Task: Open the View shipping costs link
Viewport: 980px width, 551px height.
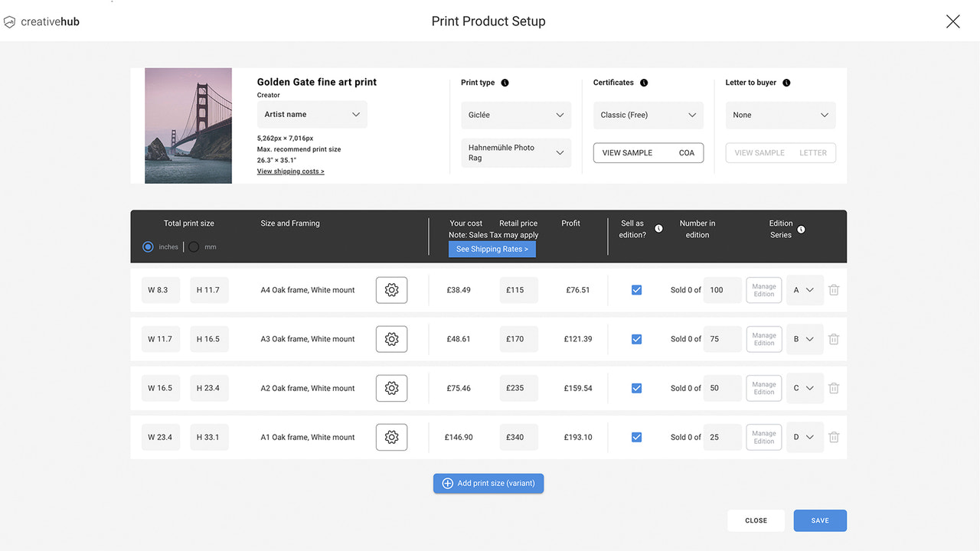Action: pyautogui.click(x=290, y=171)
